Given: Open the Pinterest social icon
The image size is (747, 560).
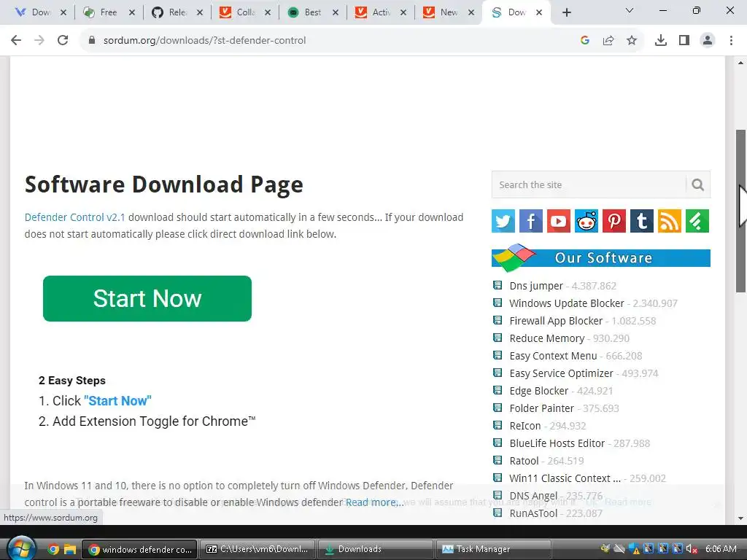Looking at the screenshot, I should [614, 221].
